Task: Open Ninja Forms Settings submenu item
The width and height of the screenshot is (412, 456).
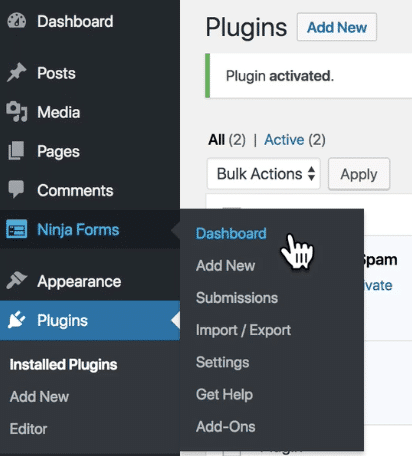Action: 222,362
